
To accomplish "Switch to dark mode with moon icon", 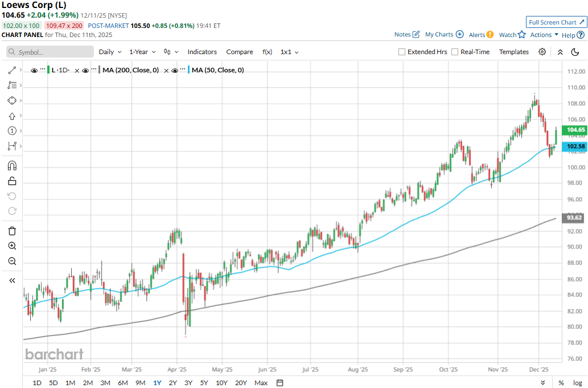I will tap(575, 52).
